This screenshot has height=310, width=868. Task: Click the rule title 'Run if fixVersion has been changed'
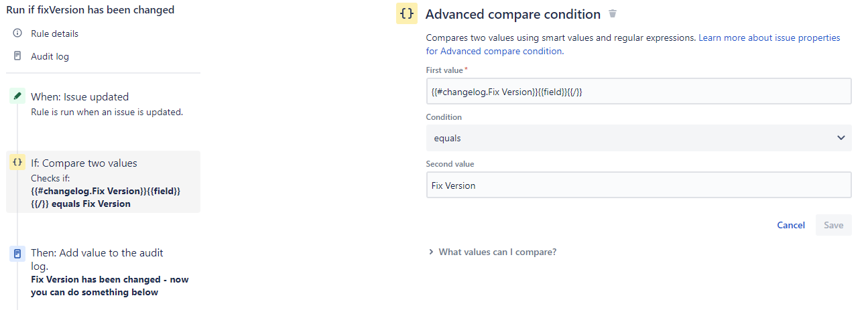click(x=90, y=10)
